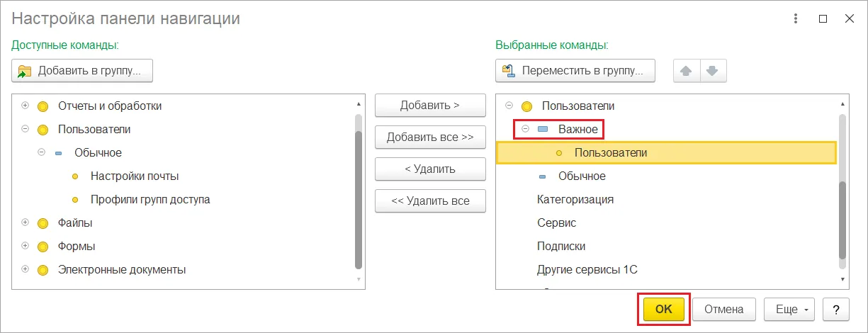Screen dimensions: 868x333
Task: Select Профили групп доступа command
Action: point(150,199)
